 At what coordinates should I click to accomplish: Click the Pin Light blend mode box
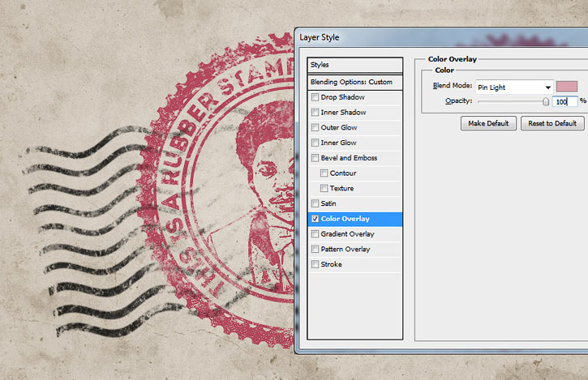pos(514,88)
